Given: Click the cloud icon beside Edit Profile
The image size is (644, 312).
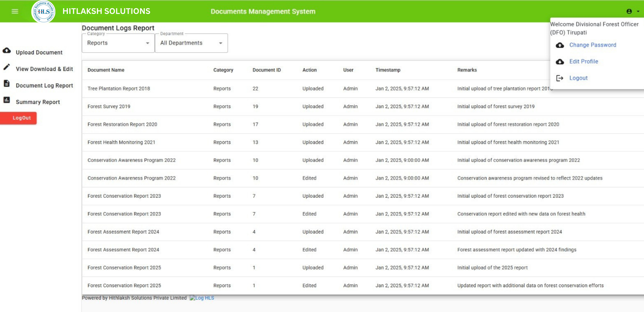Looking at the screenshot, I should point(560,62).
